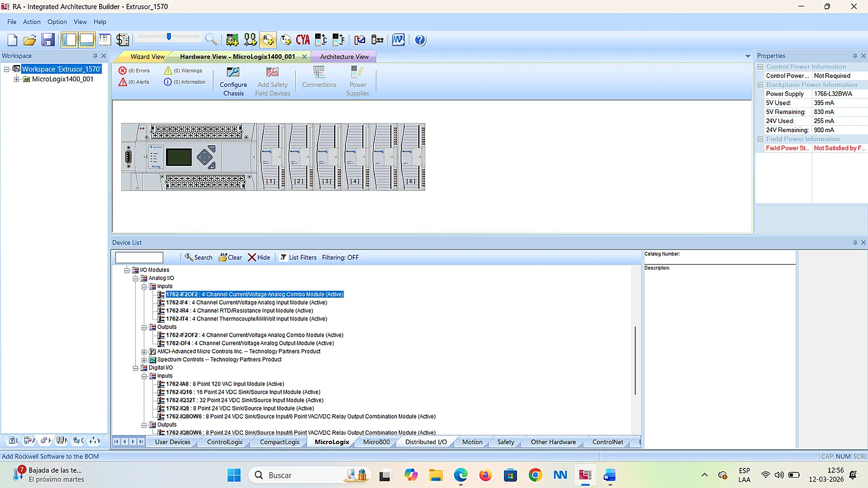
Task: Expand AMCI-Advanced Micro Controls node
Action: 144,351
